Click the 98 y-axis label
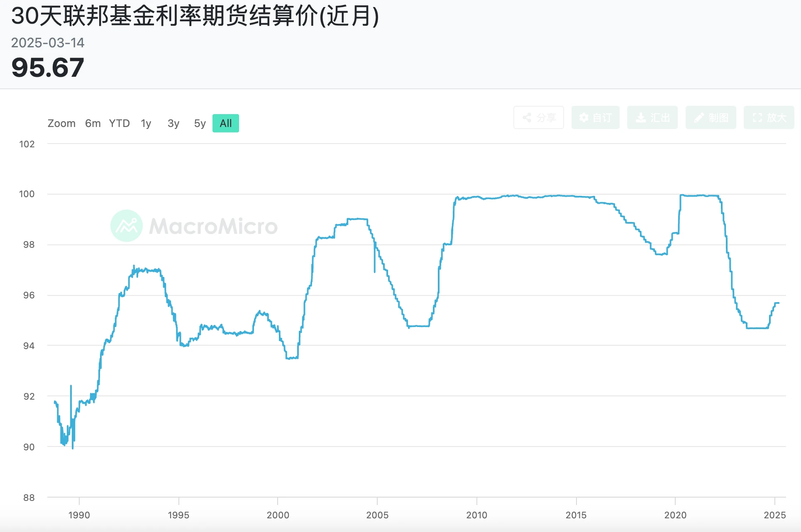Viewport: 801px width, 532px height. [29, 244]
